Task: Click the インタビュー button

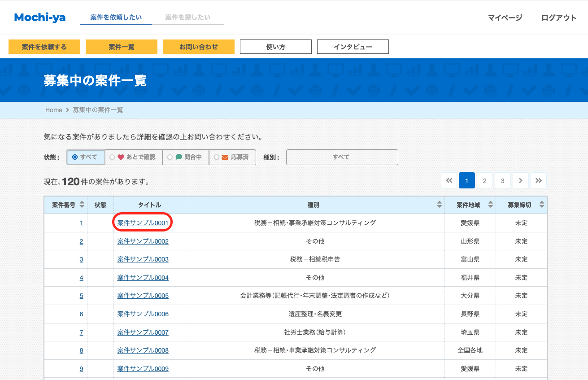Action: tap(353, 47)
